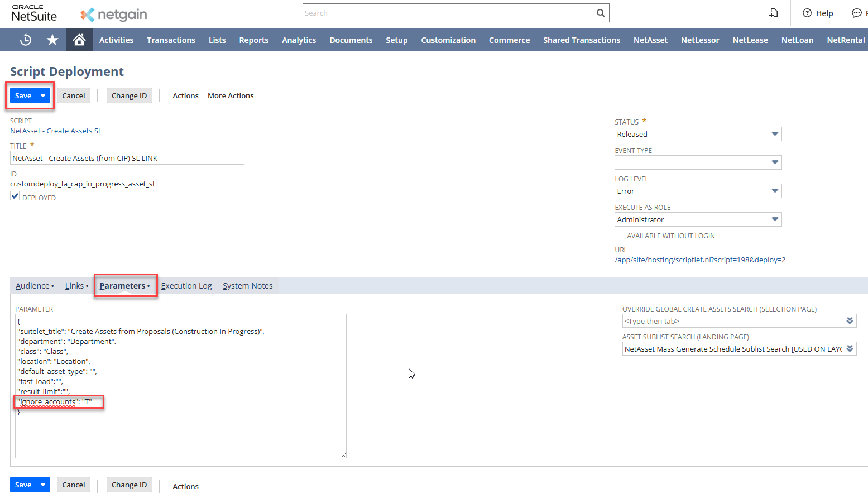Go to the Home dashboard icon
This screenshot has width=868, height=498.
click(79, 40)
